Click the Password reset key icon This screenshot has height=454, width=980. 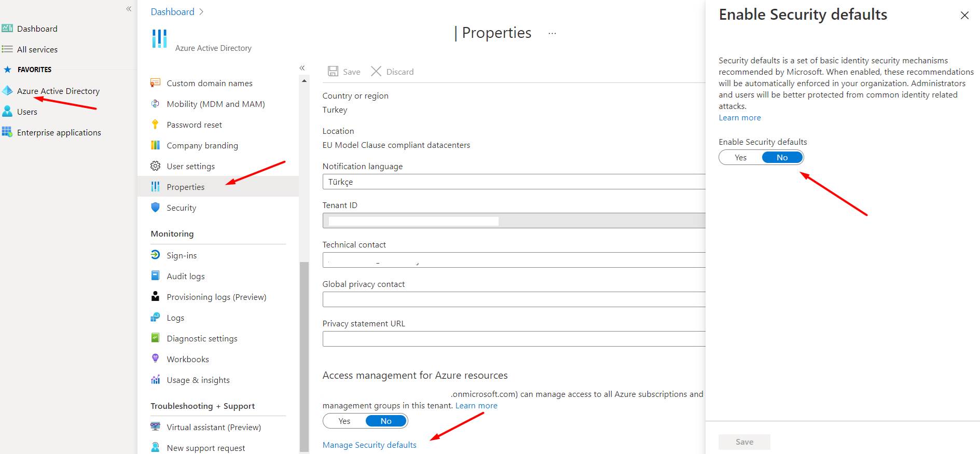click(x=155, y=125)
